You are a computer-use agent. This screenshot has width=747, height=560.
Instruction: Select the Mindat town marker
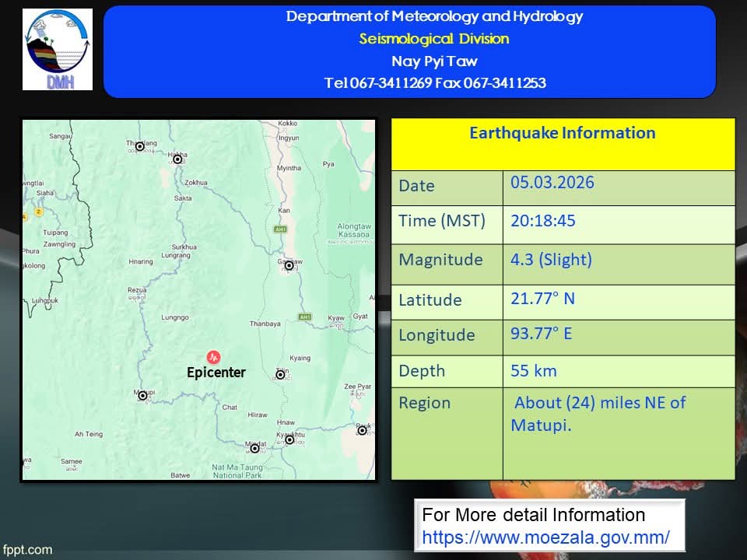click(x=254, y=448)
